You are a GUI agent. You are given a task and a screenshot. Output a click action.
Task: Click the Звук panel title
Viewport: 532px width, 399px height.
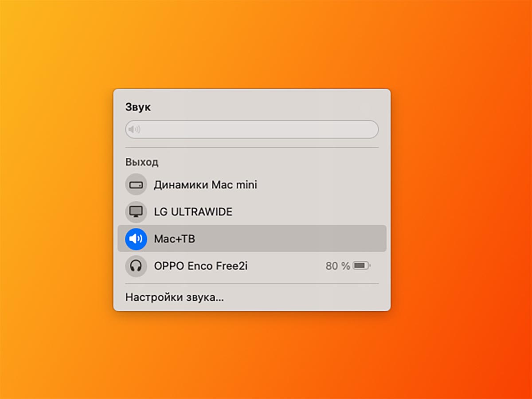138,107
